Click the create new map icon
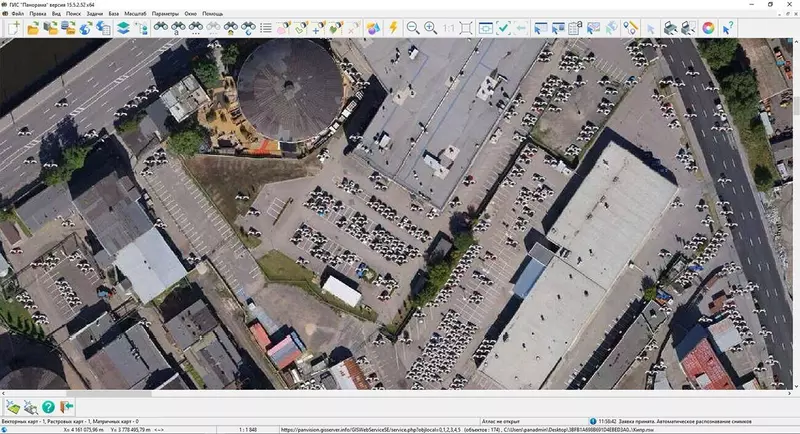This screenshot has height=434, width=800. point(13,28)
